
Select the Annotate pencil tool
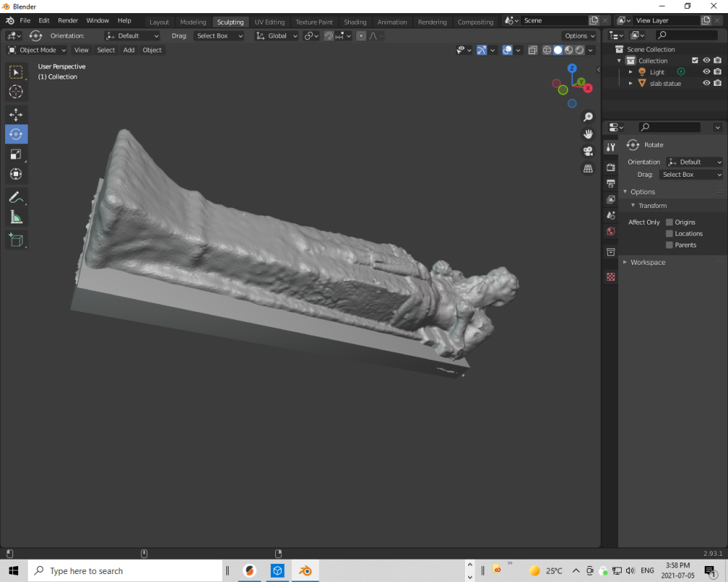pyautogui.click(x=16, y=197)
